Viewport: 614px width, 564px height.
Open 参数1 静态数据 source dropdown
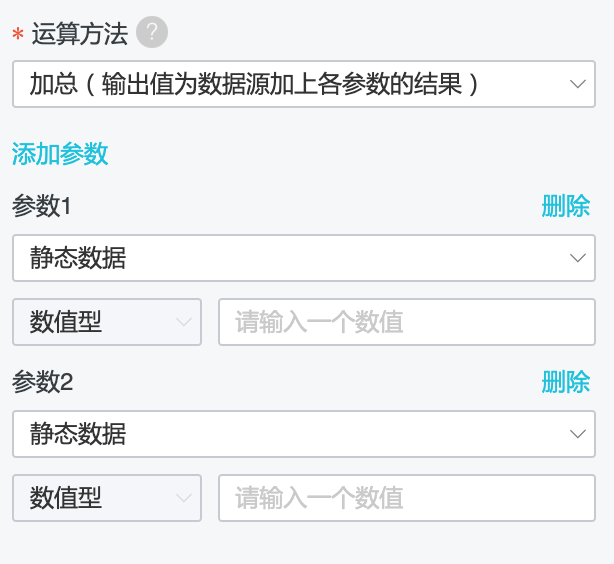click(304, 258)
